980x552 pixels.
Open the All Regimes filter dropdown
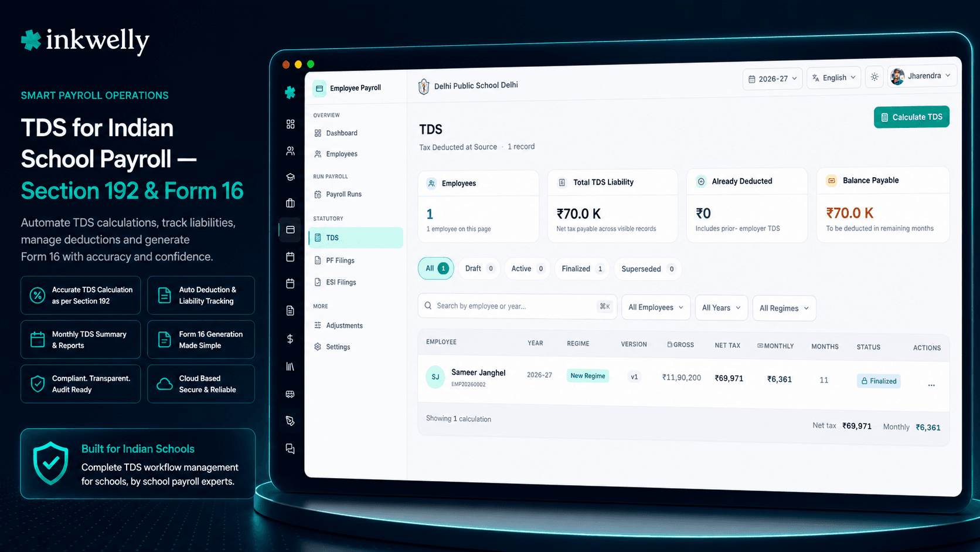pyautogui.click(x=784, y=309)
